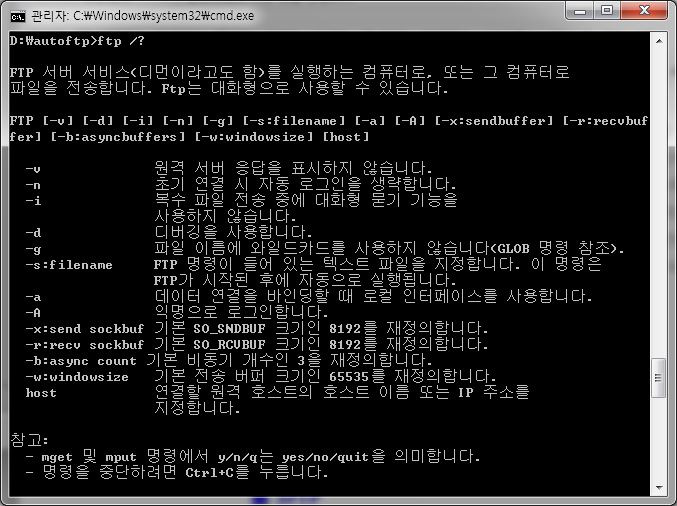Viewport: 677px width, 506px height.
Task: Maximize the cmd.exe window
Action: tap(607, 10)
